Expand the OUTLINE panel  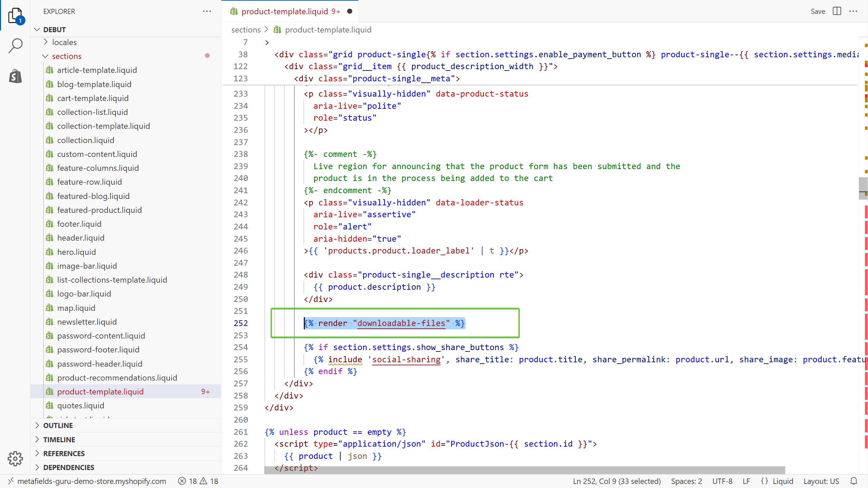point(58,425)
